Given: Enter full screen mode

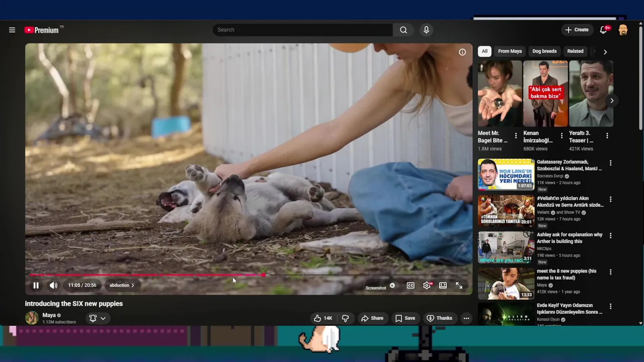Looking at the screenshot, I should (x=459, y=286).
